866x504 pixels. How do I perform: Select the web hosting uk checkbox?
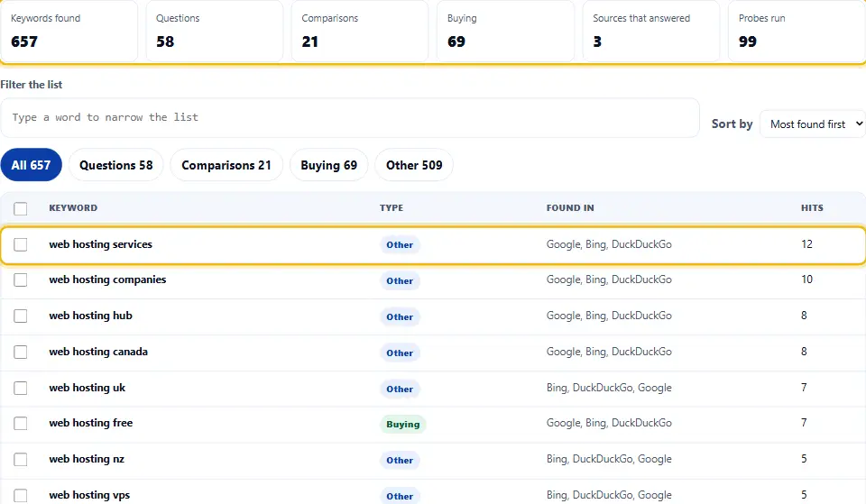coord(21,388)
